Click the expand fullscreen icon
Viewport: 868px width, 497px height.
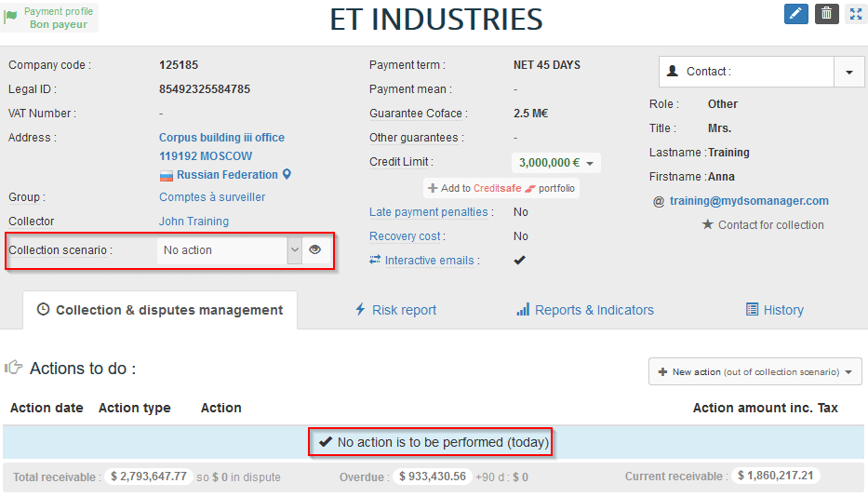[x=855, y=14]
